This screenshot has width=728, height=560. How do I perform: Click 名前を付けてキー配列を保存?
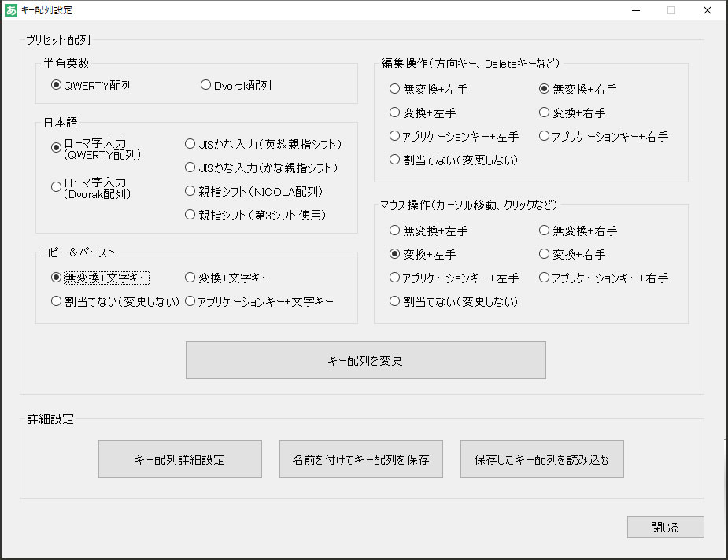click(x=360, y=459)
